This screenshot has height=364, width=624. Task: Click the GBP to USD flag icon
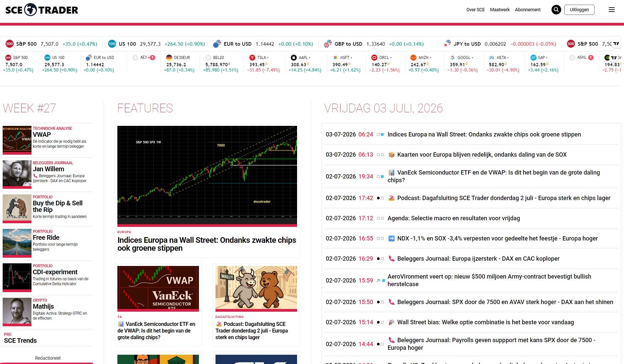(x=328, y=44)
